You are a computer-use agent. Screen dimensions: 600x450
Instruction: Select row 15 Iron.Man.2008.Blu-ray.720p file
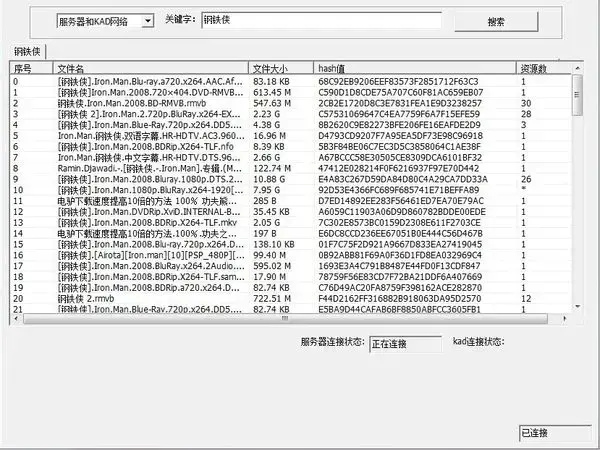coord(151,244)
